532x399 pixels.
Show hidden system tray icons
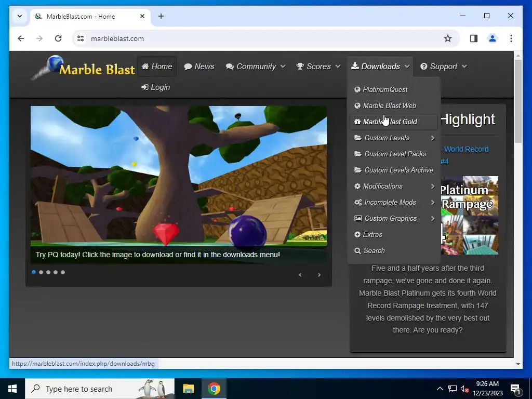click(x=440, y=389)
